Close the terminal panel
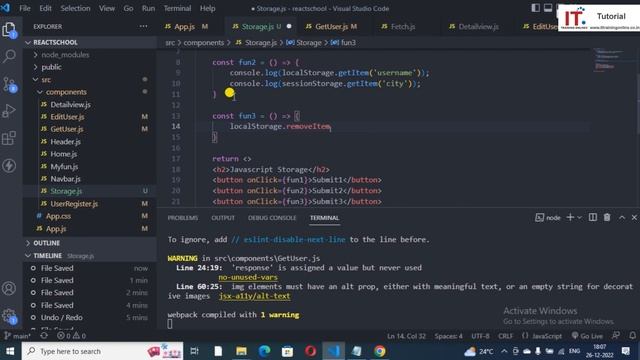The width and height of the screenshot is (640, 360). [634, 218]
